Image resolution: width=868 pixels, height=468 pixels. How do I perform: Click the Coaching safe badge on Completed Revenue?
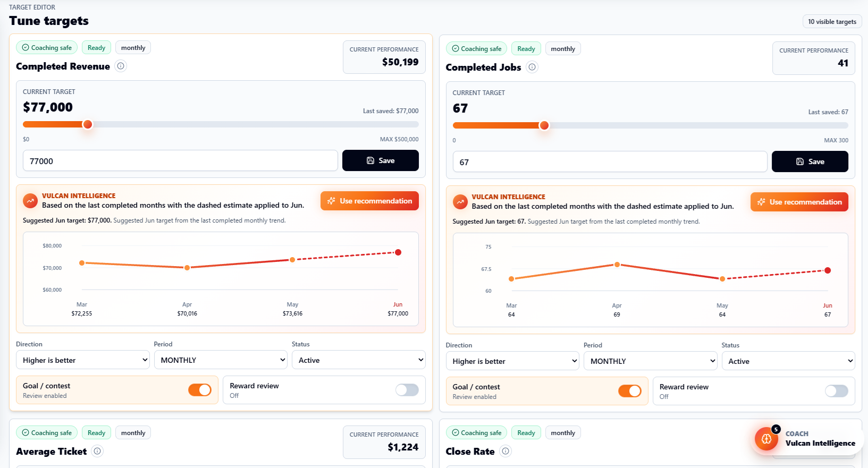47,47
